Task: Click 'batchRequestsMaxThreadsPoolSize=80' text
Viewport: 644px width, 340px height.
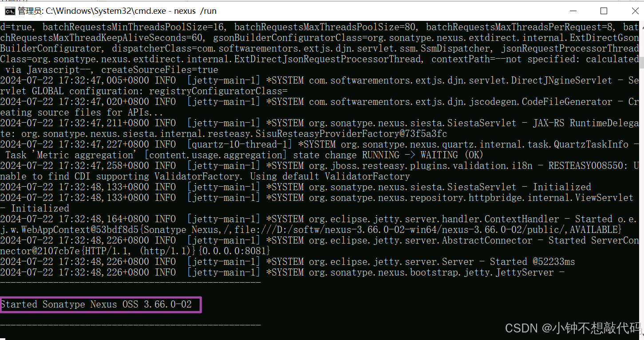Action: (x=325, y=27)
